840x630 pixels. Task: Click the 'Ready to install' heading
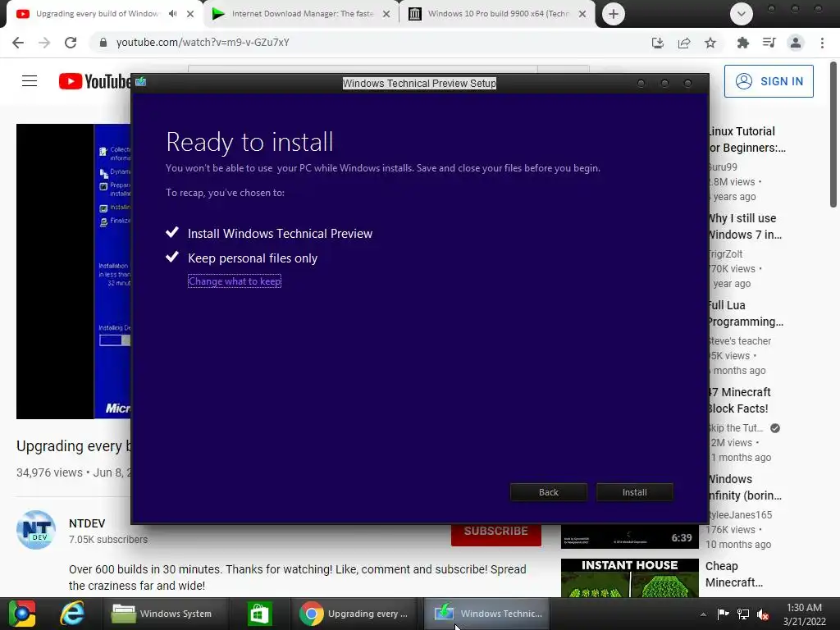[249, 142]
